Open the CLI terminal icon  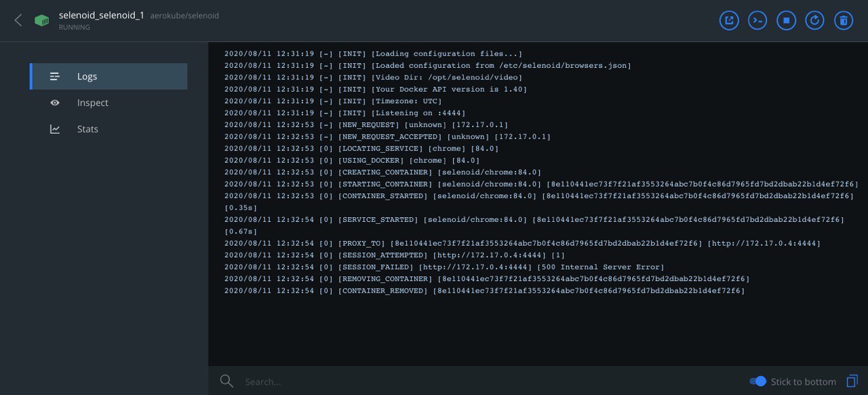pyautogui.click(x=757, y=20)
